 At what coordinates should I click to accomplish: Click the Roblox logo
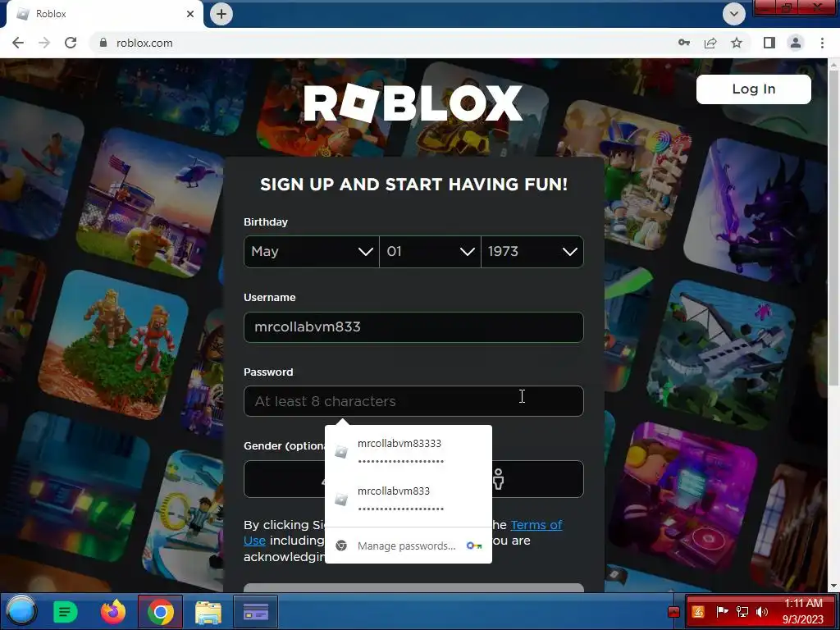[413, 103]
